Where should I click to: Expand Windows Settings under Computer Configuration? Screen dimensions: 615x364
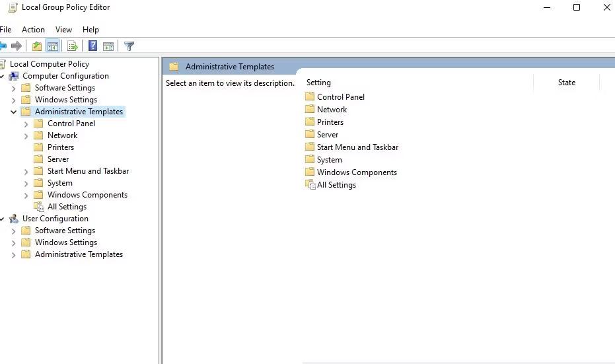point(13,100)
